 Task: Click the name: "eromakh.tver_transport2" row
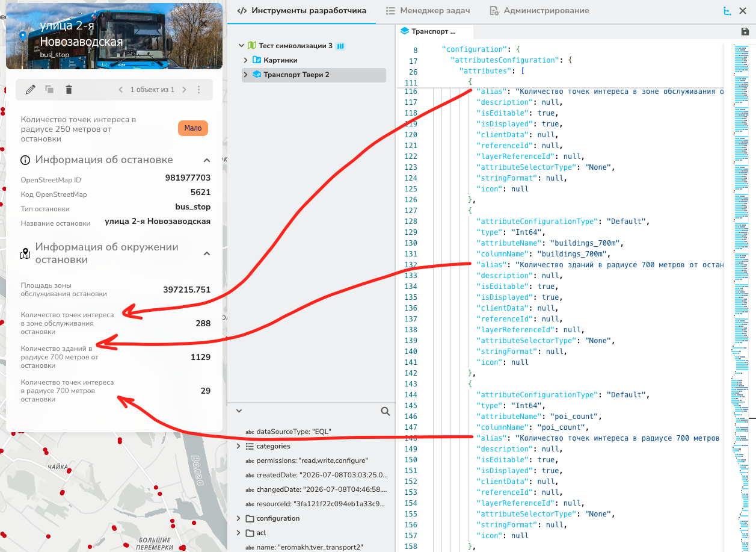tap(304, 547)
